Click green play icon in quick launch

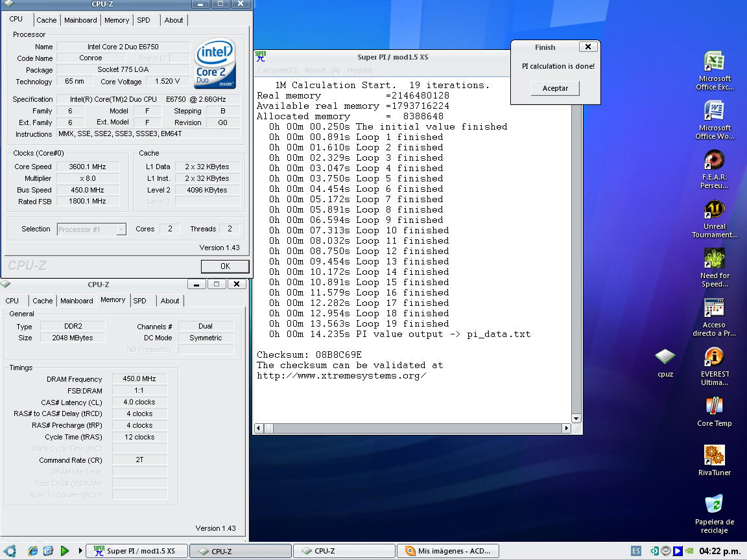pyautogui.click(x=65, y=551)
